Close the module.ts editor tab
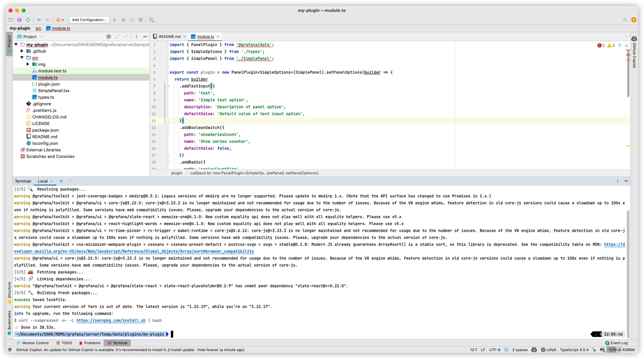The width and height of the screenshot is (644, 359). pos(218,37)
